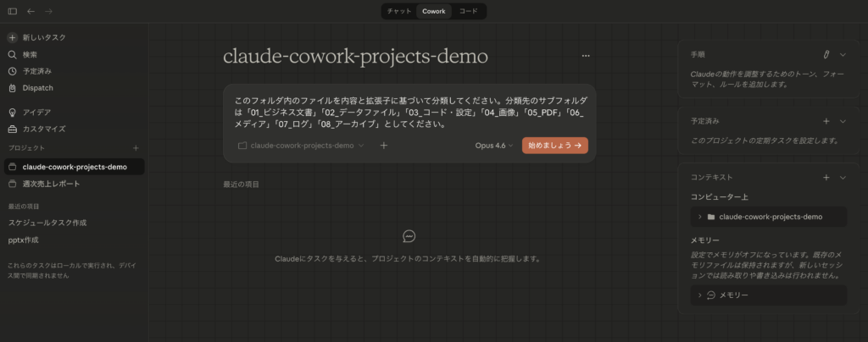Image resolution: width=868 pixels, height=342 pixels.
Task: Select the Cowork tab
Action: tap(433, 11)
